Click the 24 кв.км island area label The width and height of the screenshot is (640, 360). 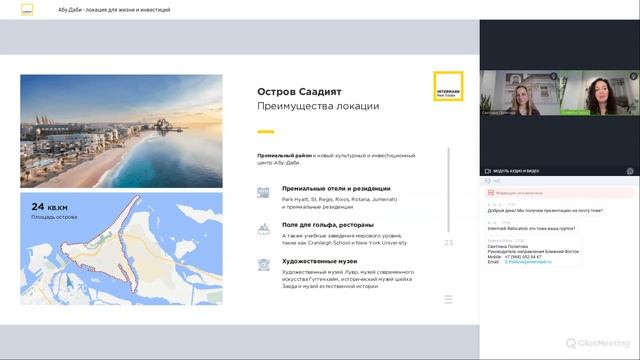49,207
